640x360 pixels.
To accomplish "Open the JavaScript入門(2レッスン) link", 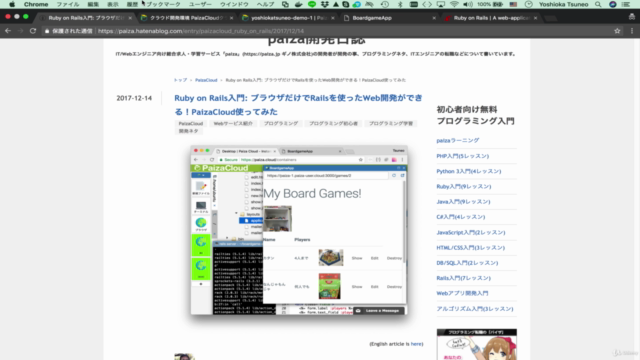I will (471, 232).
